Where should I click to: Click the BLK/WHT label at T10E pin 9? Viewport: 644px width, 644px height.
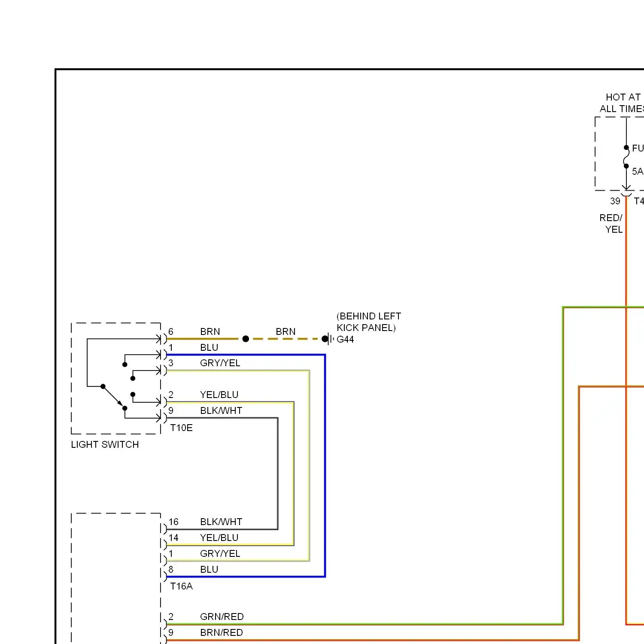pyautogui.click(x=221, y=410)
